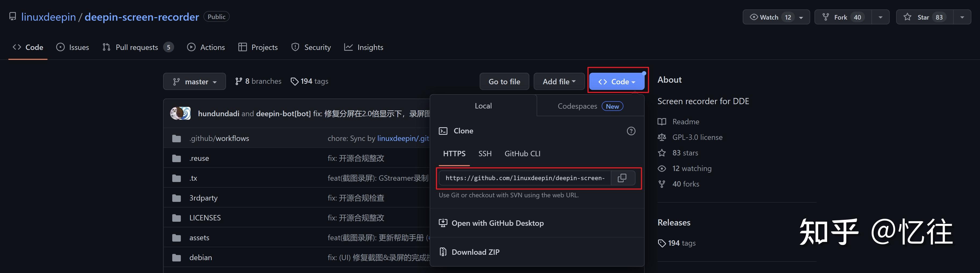Open the deepin-bot[bot] author link
Viewport: 980px width, 273px height.
(283, 114)
